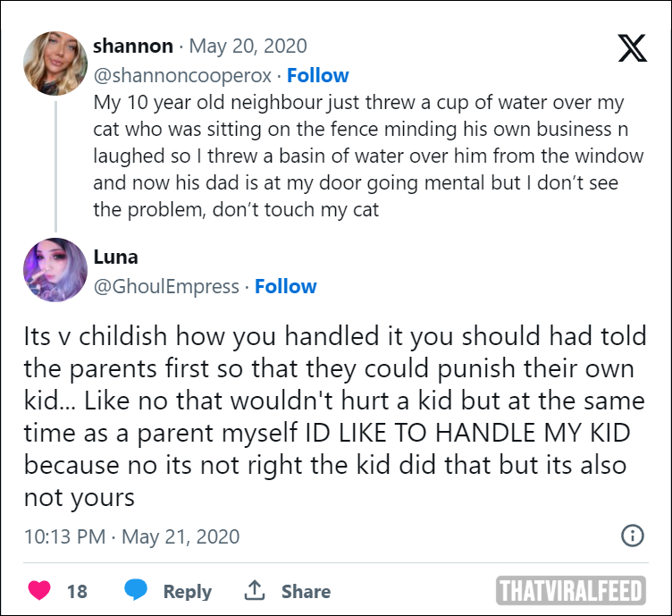
Task: Open the May 20, 2020 date link
Action: tap(248, 46)
